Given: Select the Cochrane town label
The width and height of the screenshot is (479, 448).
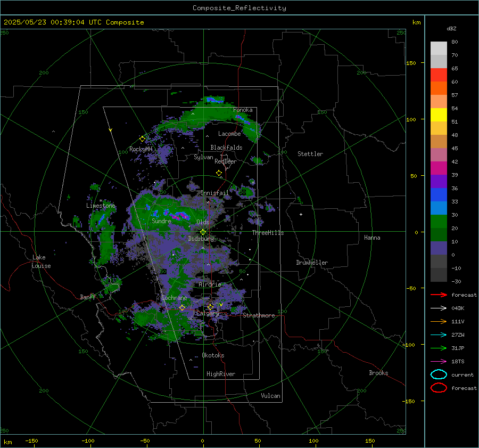Looking at the screenshot, I should [x=174, y=298].
